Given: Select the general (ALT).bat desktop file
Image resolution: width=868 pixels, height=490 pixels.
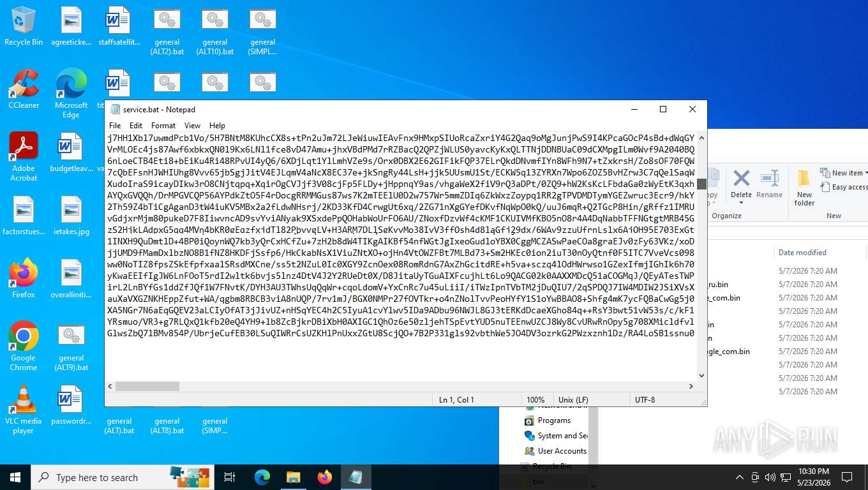Looking at the screenshot, I should coord(119,425).
